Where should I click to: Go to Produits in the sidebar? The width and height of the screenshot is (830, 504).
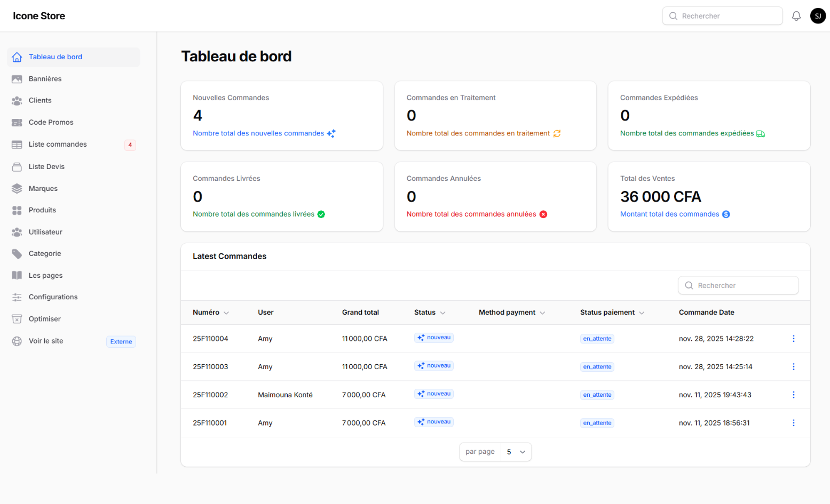[42, 210]
